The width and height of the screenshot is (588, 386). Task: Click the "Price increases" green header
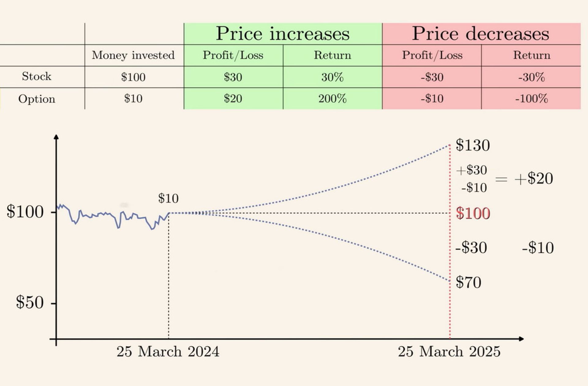click(282, 33)
